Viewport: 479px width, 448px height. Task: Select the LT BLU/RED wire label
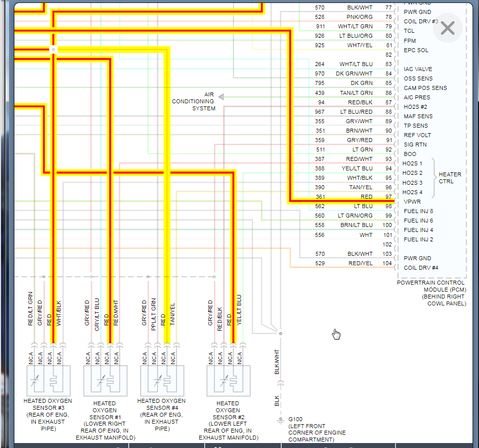pyautogui.click(x=356, y=112)
